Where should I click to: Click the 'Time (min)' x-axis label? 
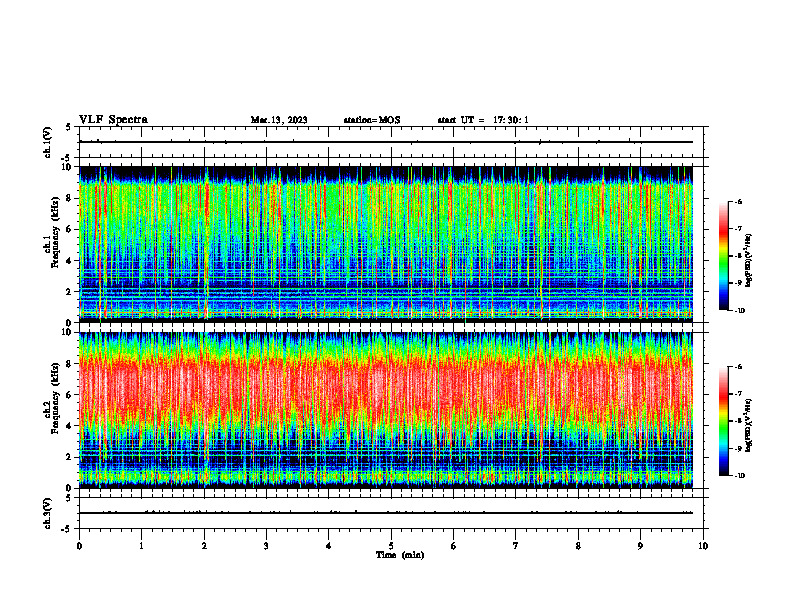tap(400, 555)
